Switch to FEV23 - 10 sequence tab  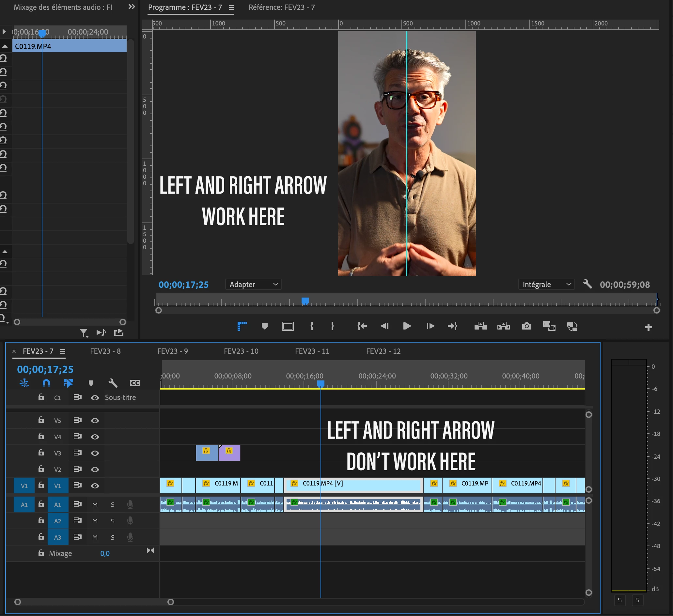241,351
